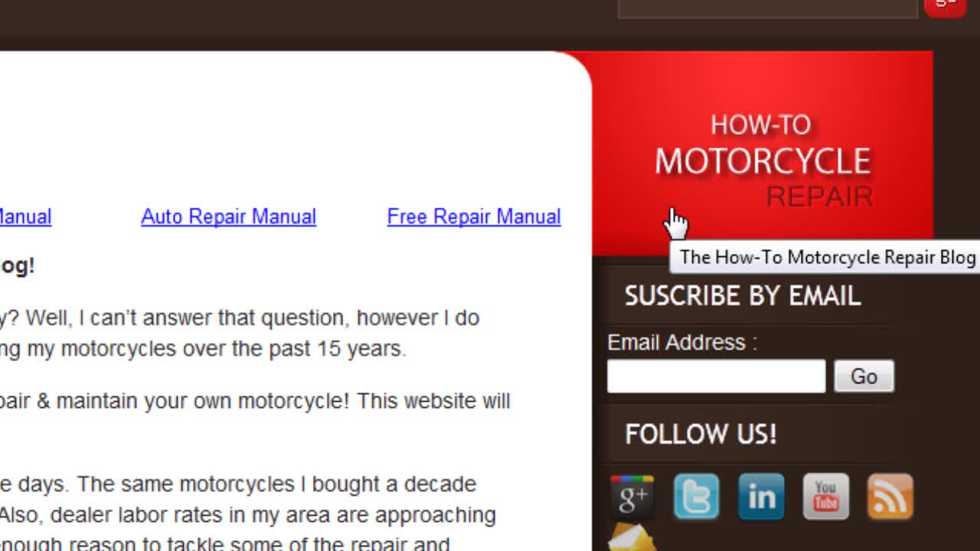Focus the Email Address input field
980x551 pixels.
716,377
